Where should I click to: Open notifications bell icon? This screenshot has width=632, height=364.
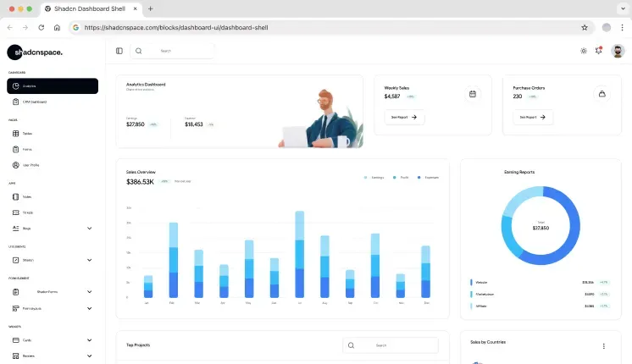point(599,51)
